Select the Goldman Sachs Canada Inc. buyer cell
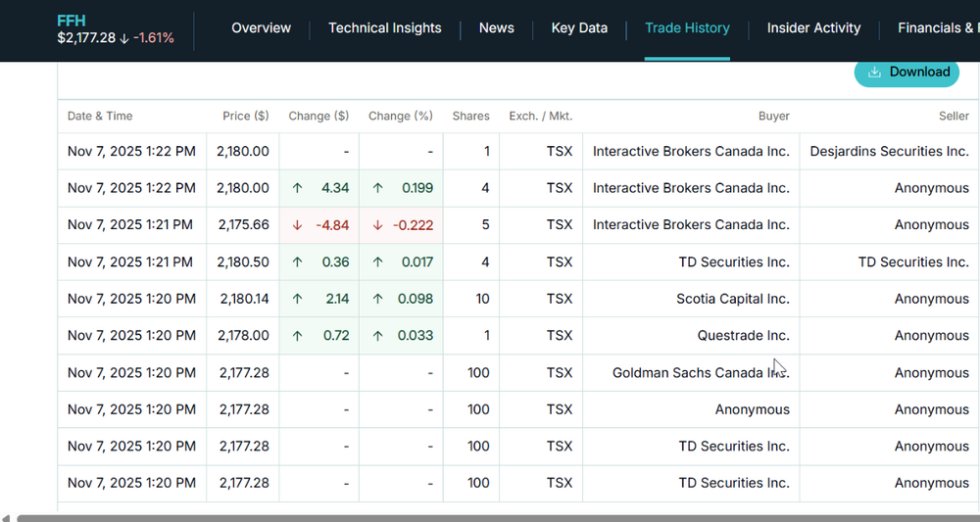Viewport: 980px width, 522px height. (x=691, y=373)
